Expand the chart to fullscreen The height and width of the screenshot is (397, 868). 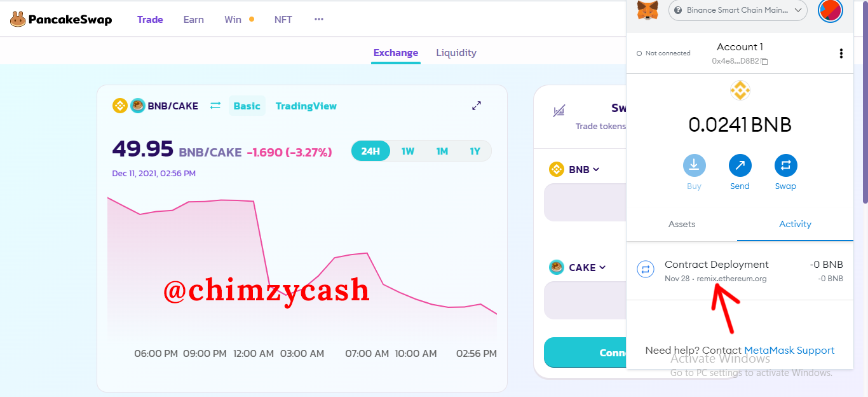[477, 106]
